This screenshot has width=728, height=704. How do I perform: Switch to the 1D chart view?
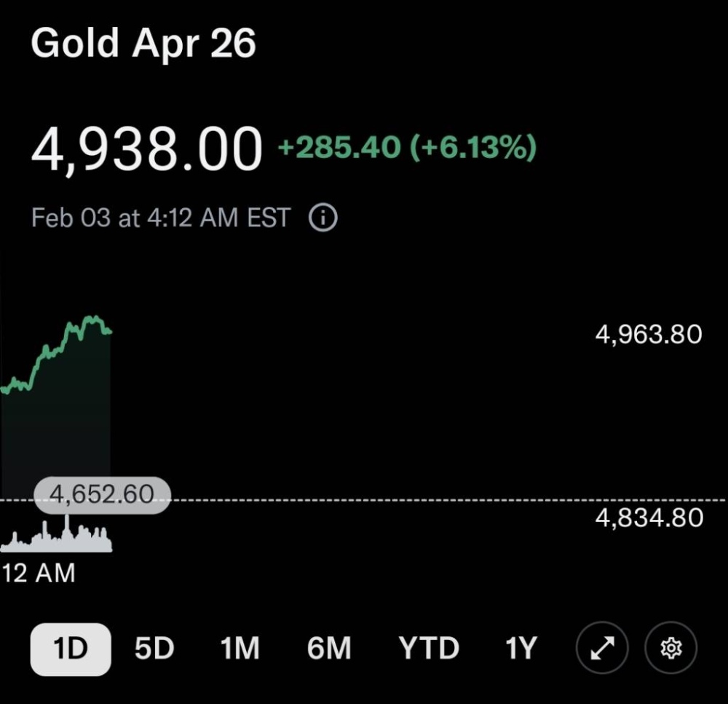[x=69, y=648]
